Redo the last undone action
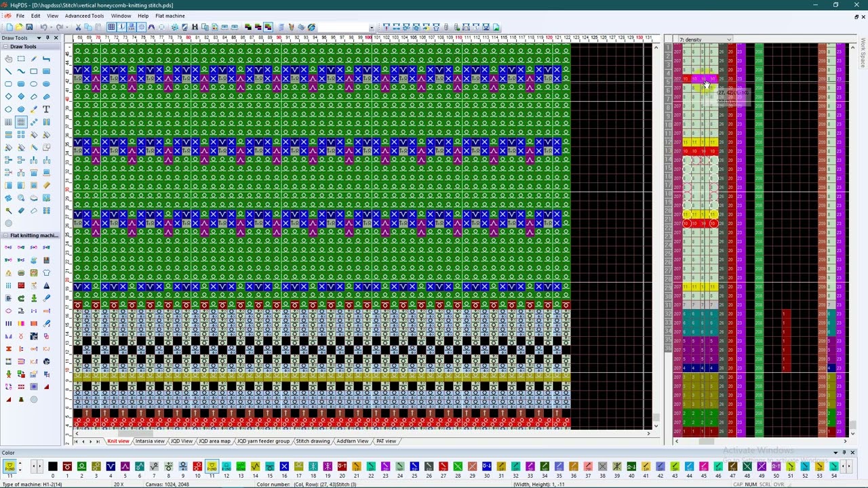The image size is (868, 488). 60,27
